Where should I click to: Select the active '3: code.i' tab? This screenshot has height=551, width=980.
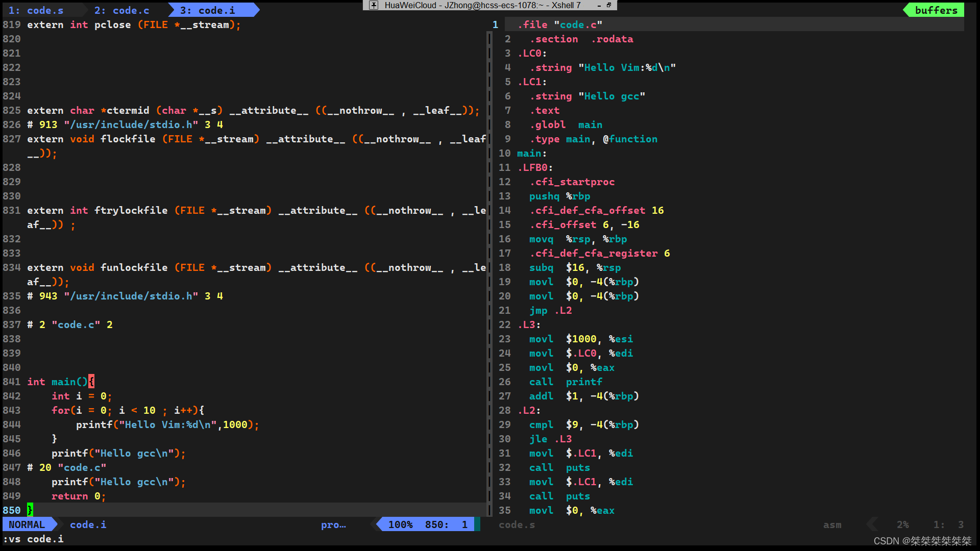[208, 10]
